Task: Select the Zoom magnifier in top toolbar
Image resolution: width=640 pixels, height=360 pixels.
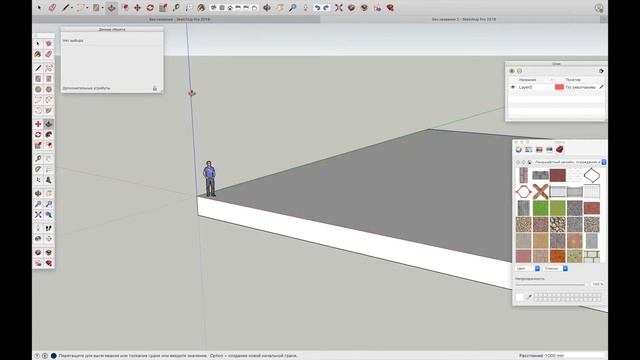Action: coord(293,7)
